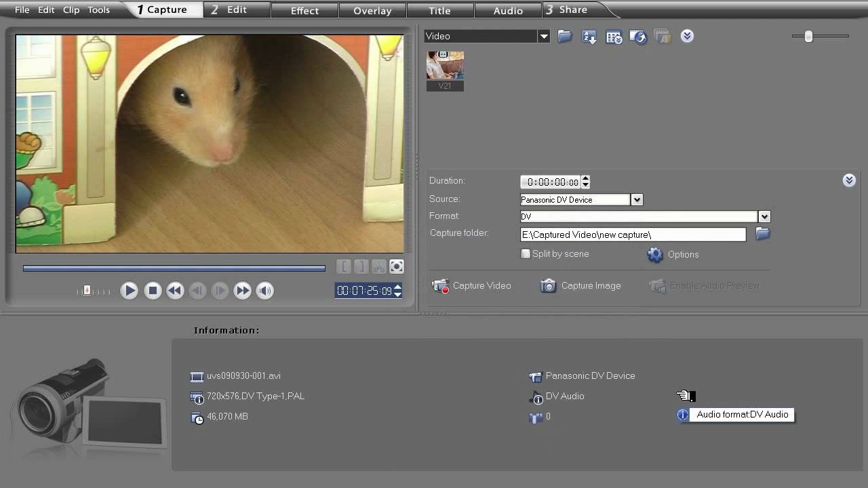Click the export to library film icon
868x488 pixels.
pos(638,37)
